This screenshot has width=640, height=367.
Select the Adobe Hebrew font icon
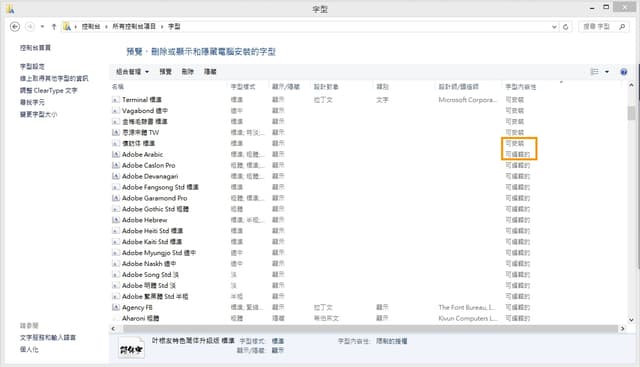[x=116, y=220]
